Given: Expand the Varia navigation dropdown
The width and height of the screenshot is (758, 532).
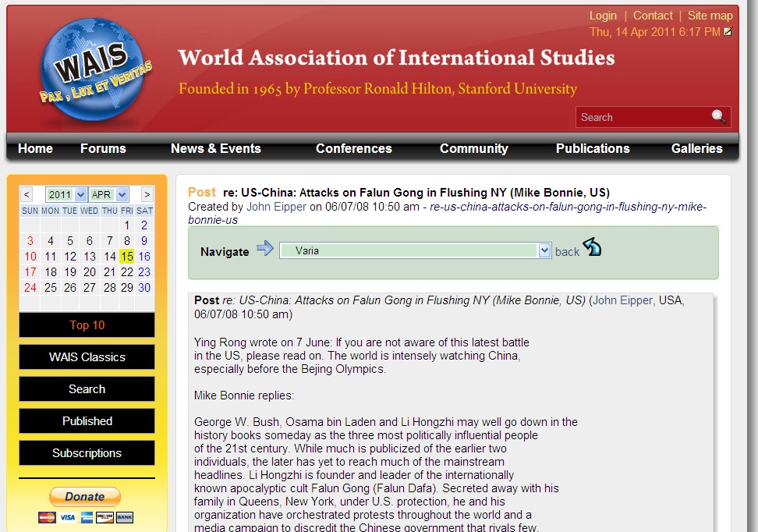Looking at the screenshot, I should (544, 250).
